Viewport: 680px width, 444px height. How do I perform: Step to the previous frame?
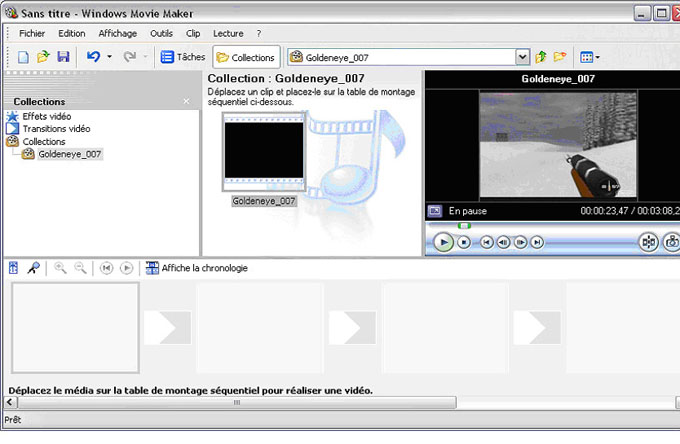pos(503,242)
